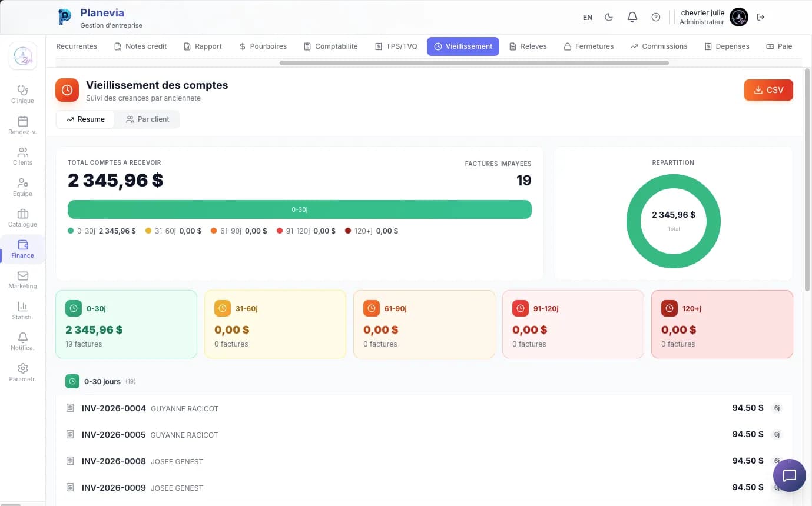Open the TPS/TVQ tab

coord(396,46)
